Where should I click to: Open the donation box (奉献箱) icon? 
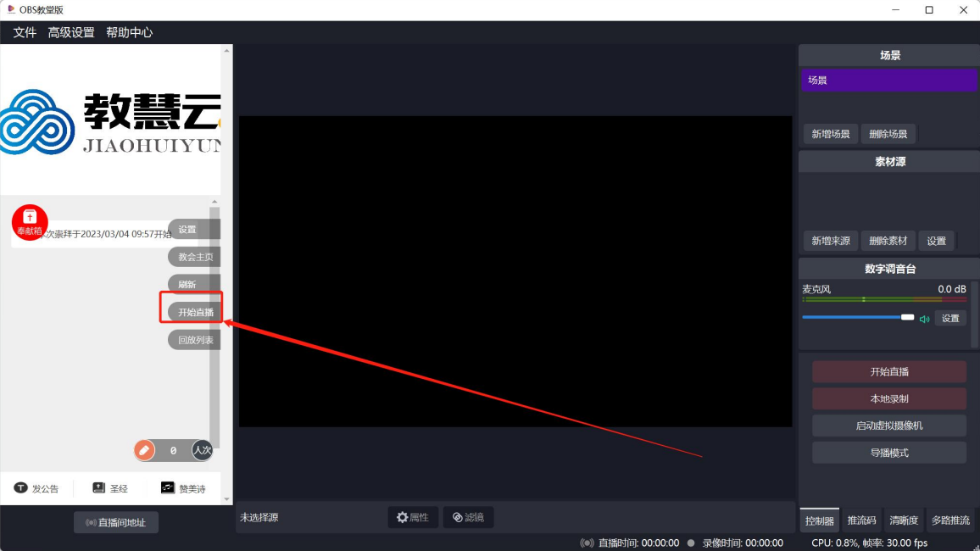(x=30, y=220)
